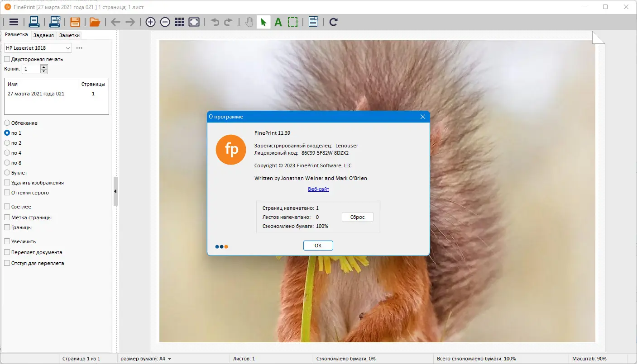Click the refresh circular arrow icon
This screenshot has width=637, height=364.
pos(334,22)
